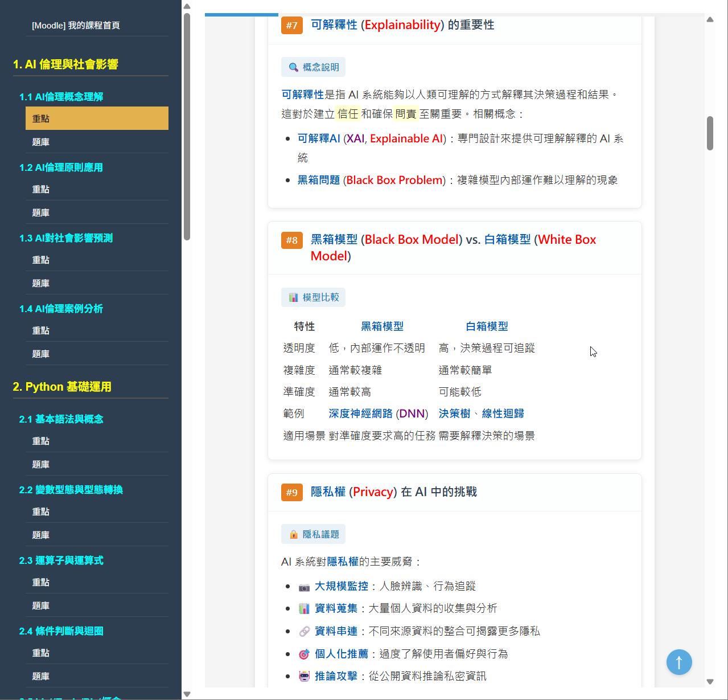728x700 pixels.
Task: Open 題庫 under 1.1 AI倫理概念理解
Action: [97, 142]
